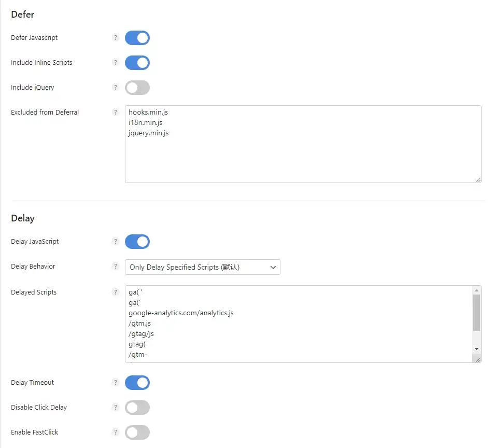Click the Include jQuery question mark icon
Image resolution: width=494 pixels, height=448 pixels.
[x=116, y=87]
